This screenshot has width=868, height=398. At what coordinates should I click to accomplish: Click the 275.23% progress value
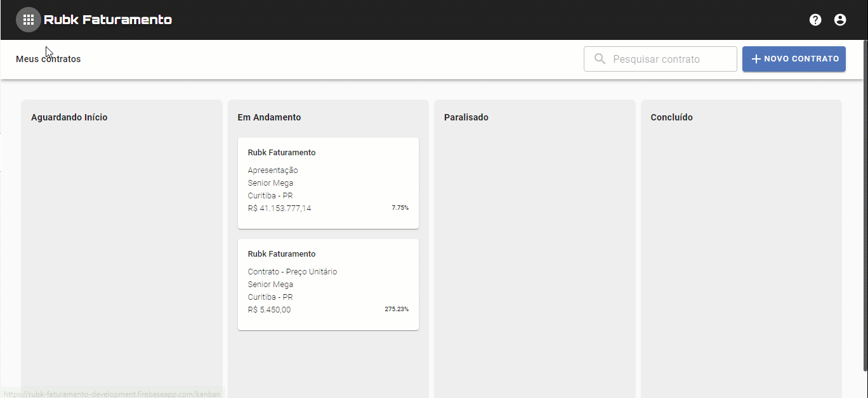coord(397,309)
